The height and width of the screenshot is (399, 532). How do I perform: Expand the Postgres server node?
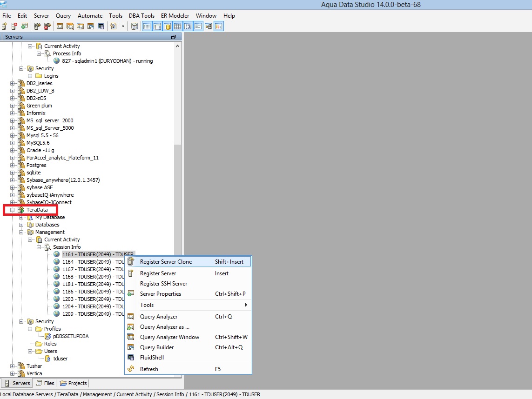coord(12,165)
